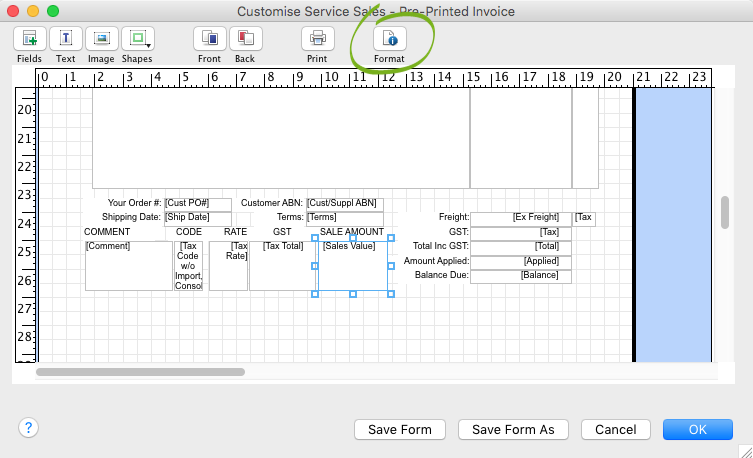The height and width of the screenshot is (458, 753).
Task: Click the Save Form button
Action: click(x=400, y=429)
